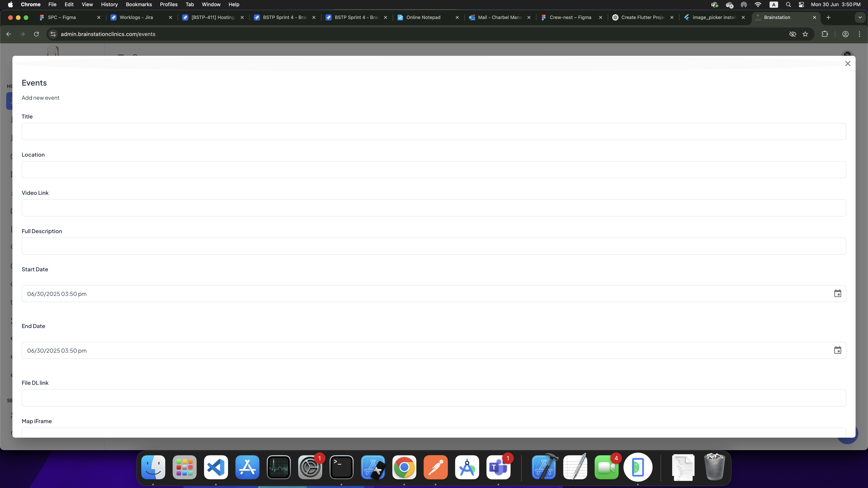Open the Chrome three-dot menu
The height and width of the screenshot is (488, 868).
coord(859,34)
